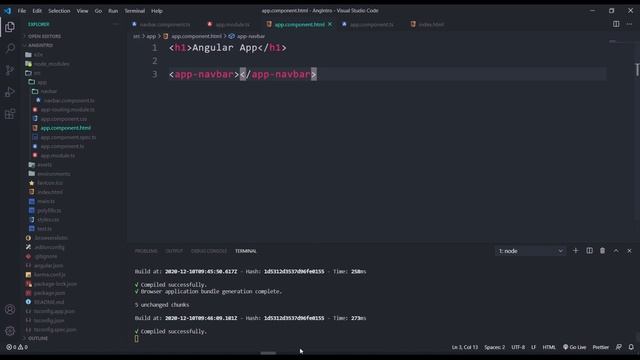Open the Edit menu
640x360 pixels.
coord(37,11)
